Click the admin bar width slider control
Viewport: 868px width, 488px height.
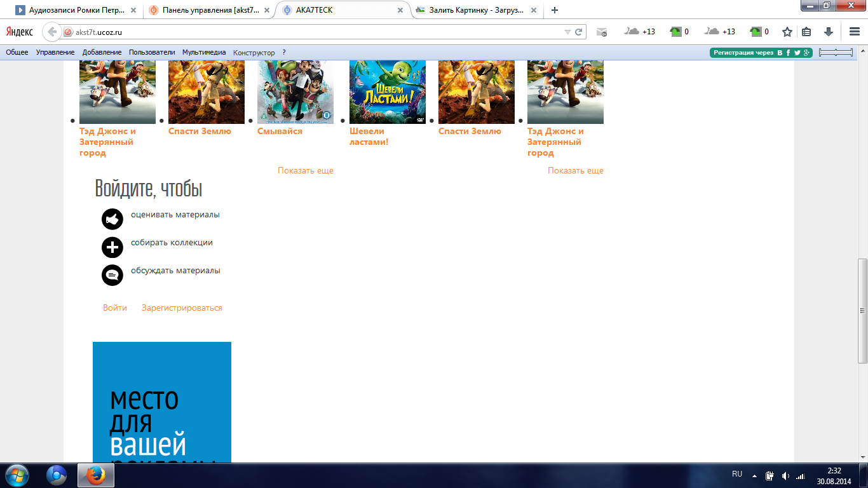click(x=836, y=53)
